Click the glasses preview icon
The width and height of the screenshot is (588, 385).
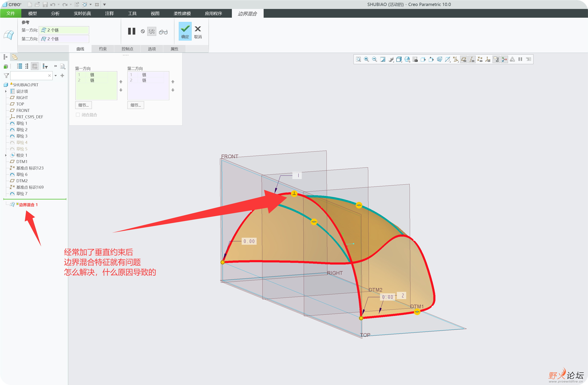click(163, 32)
